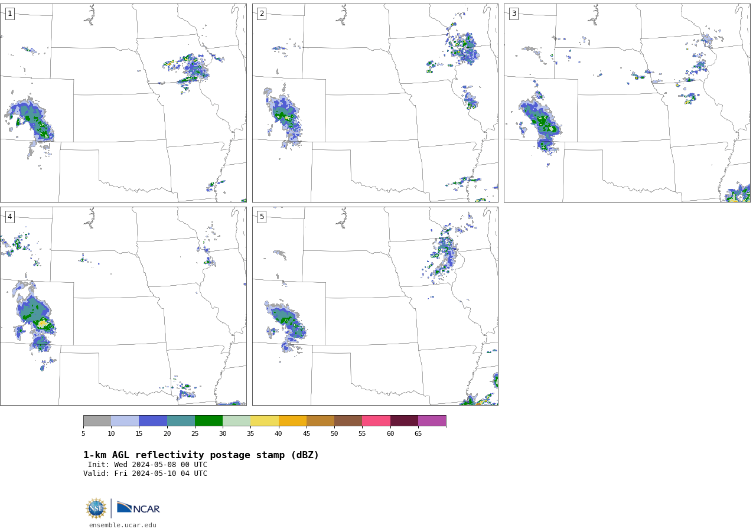This screenshot has height=532, width=756.
Task: Select the pink 55-60 dBZ swatch
Action: pos(376,420)
